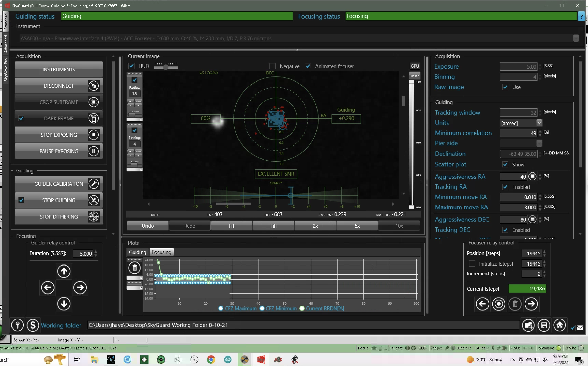Select the SkyWave Pro side tab
Image resolution: width=588 pixels, height=366 pixels.
coord(6,70)
